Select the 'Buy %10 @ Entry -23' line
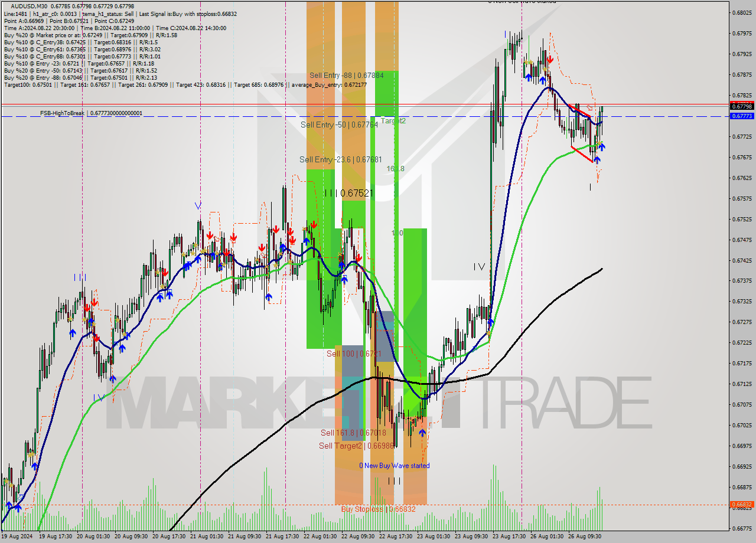Screen dimensions: 756x543 pos(79,63)
